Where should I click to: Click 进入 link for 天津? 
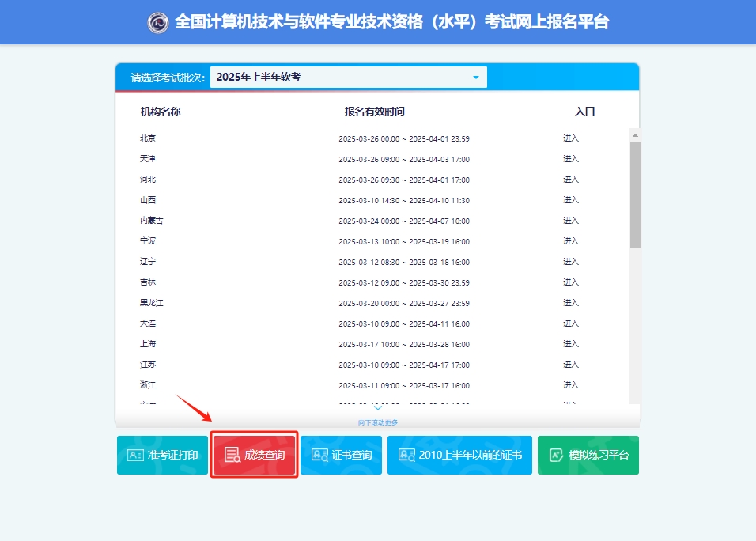(x=571, y=159)
